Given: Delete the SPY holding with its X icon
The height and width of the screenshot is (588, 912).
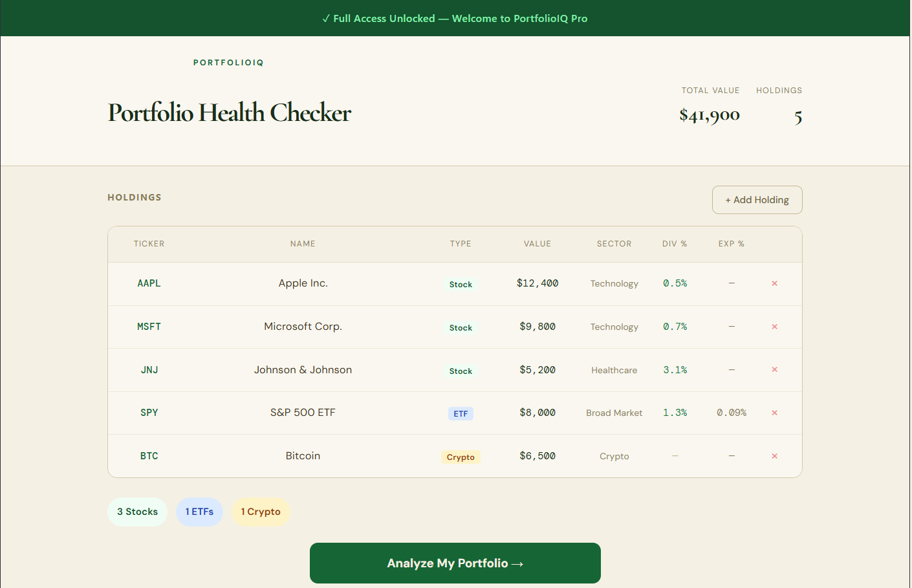Looking at the screenshot, I should click(x=774, y=413).
